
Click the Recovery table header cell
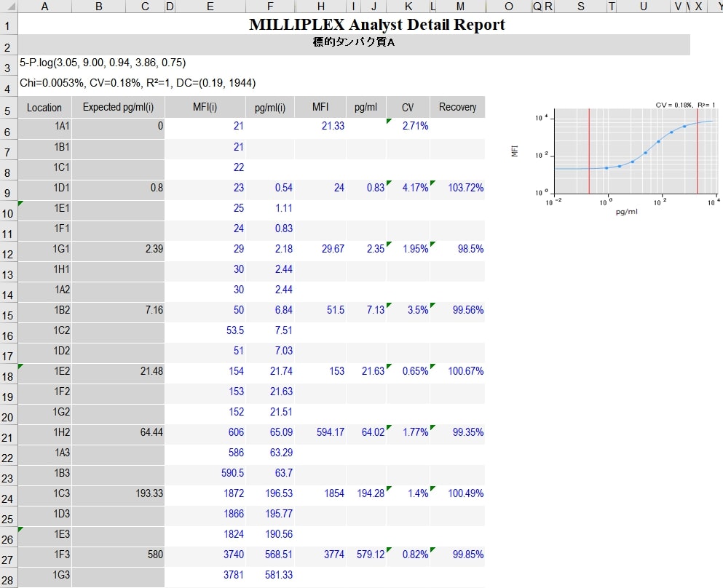tap(457, 107)
